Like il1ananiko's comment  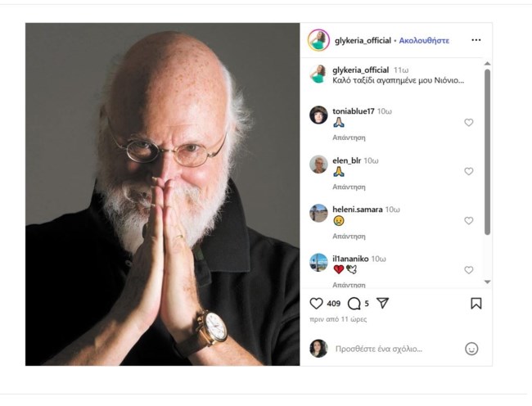point(469,270)
